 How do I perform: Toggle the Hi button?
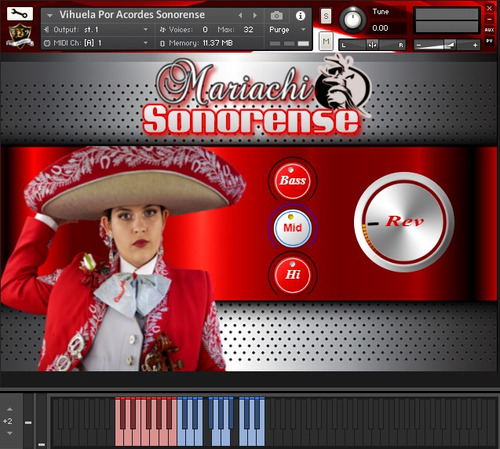click(292, 275)
